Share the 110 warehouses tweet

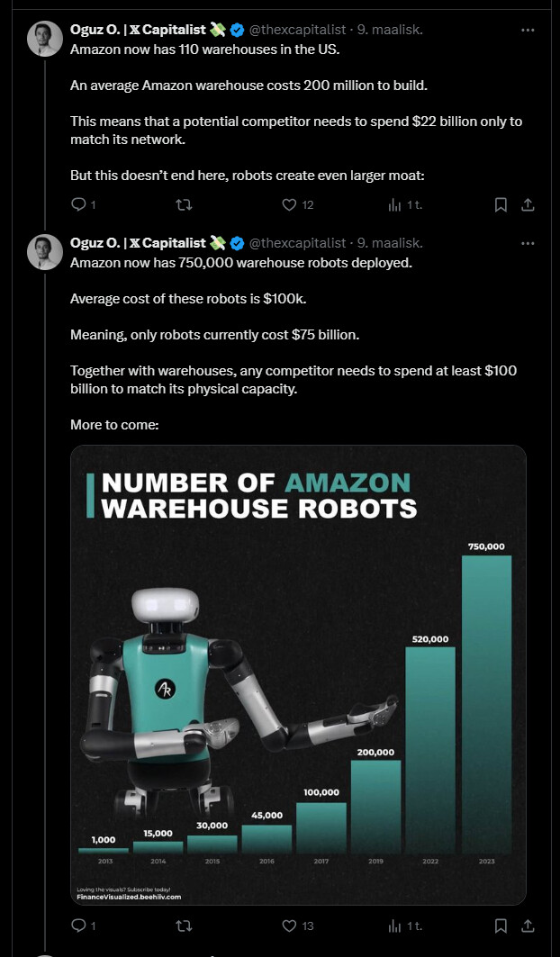[x=528, y=204]
